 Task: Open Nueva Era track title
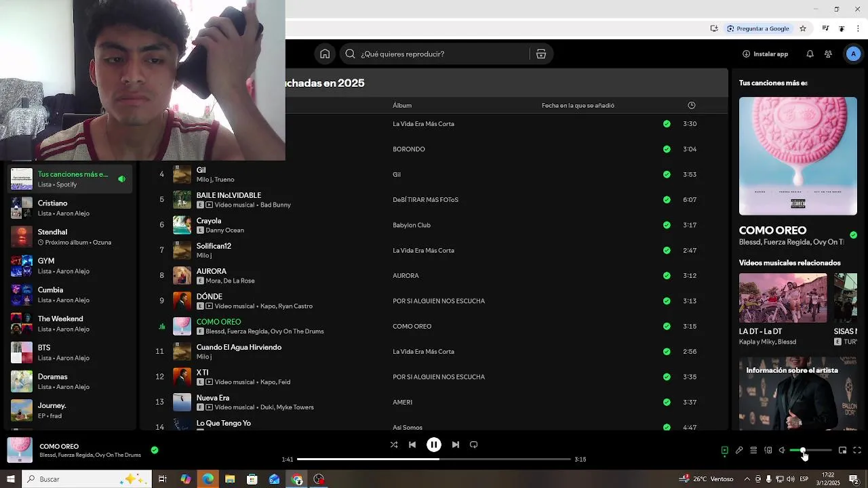(x=213, y=398)
